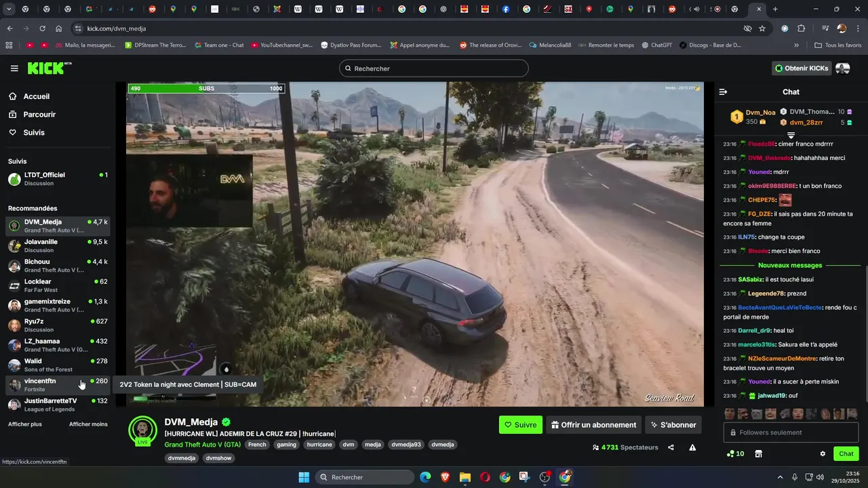Image resolution: width=868 pixels, height=488 pixels.
Task: Select the gaming tag
Action: pos(286,445)
